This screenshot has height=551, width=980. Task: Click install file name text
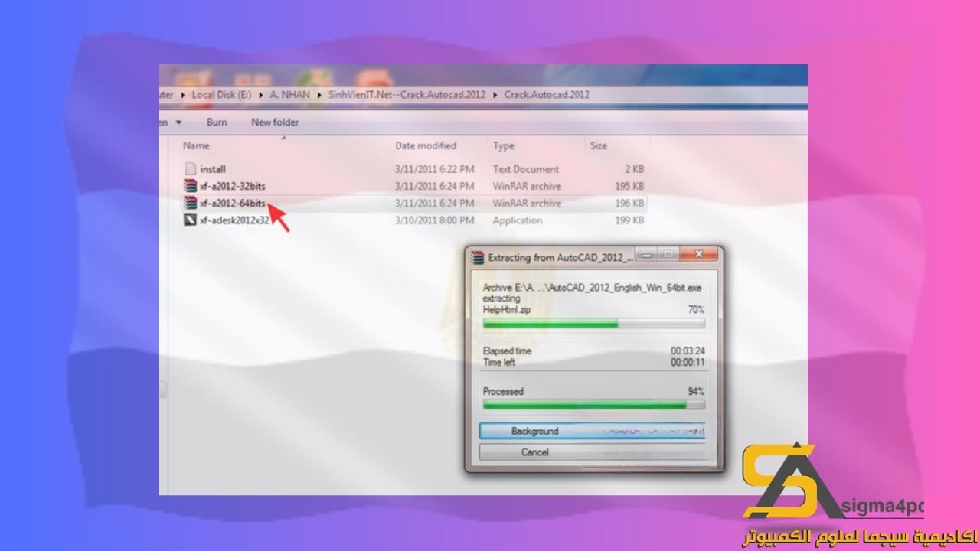213,169
